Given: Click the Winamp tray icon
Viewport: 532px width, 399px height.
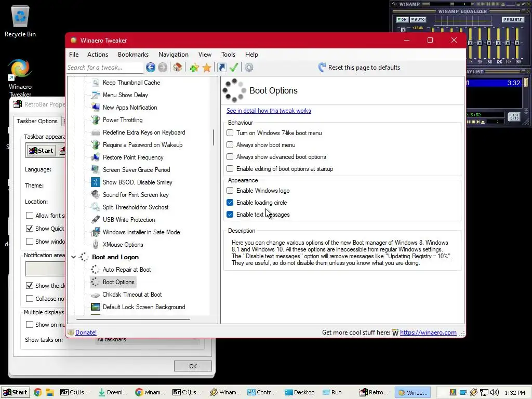Looking at the screenshot, I should pos(474,393).
